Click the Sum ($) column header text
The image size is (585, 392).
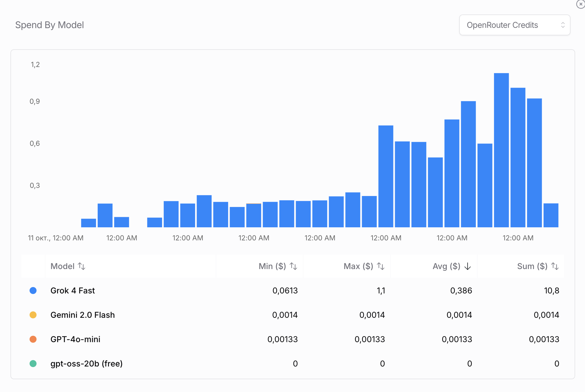[x=532, y=266]
